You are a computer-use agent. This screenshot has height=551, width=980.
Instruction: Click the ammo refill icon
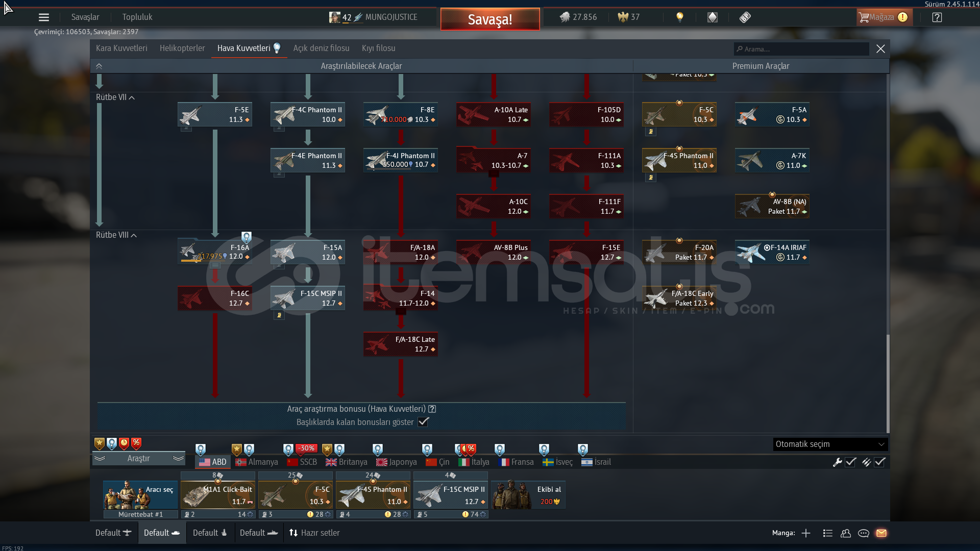click(866, 462)
